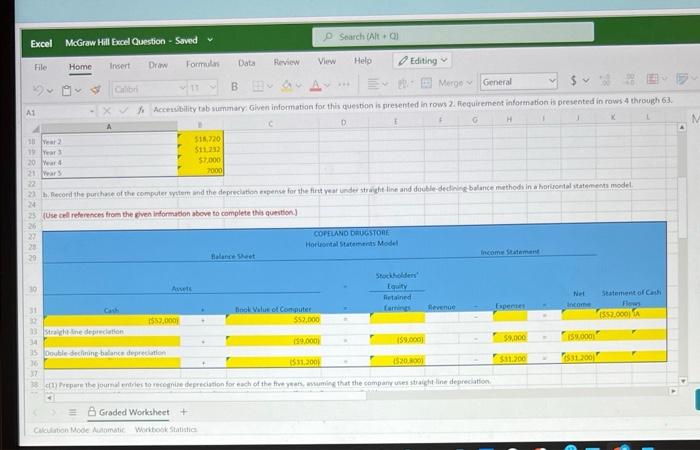
Task: Click the horizontal scrollbar left arrow
Action: pos(50,397)
